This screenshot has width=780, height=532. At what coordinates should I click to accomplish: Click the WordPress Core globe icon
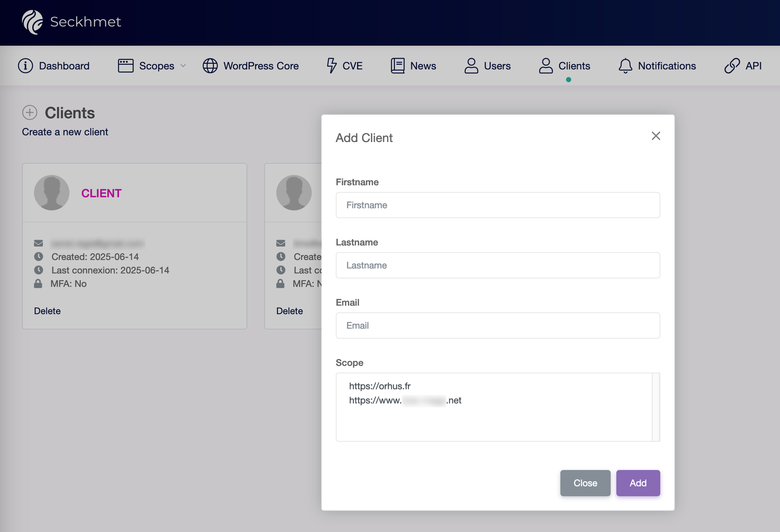[x=210, y=66]
